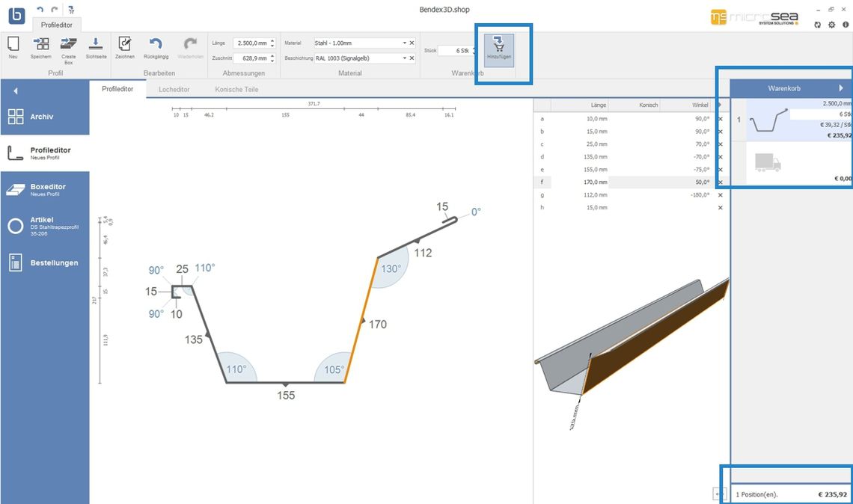The height and width of the screenshot is (504, 853).
Task: Undo with the Rückgängig ribbon button
Action: pos(156,47)
